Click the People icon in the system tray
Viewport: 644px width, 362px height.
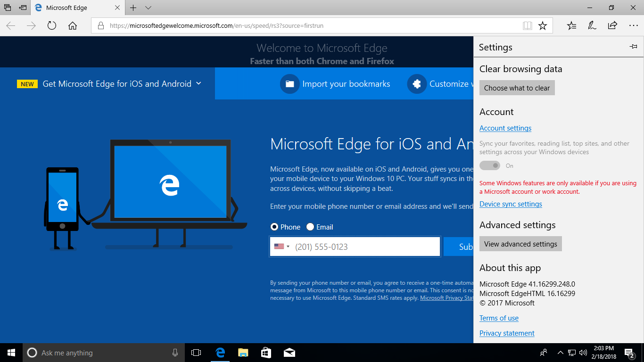(x=544, y=353)
